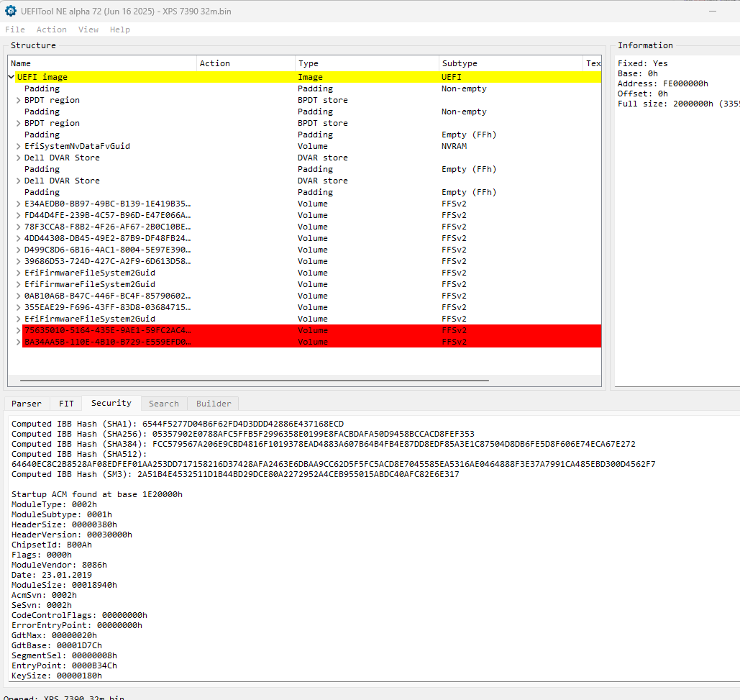The width and height of the screenshot is (740, 700).
Task: Click the Date: 23.01.2019 line
Action: pyautogui.click(x=52, y=575)
